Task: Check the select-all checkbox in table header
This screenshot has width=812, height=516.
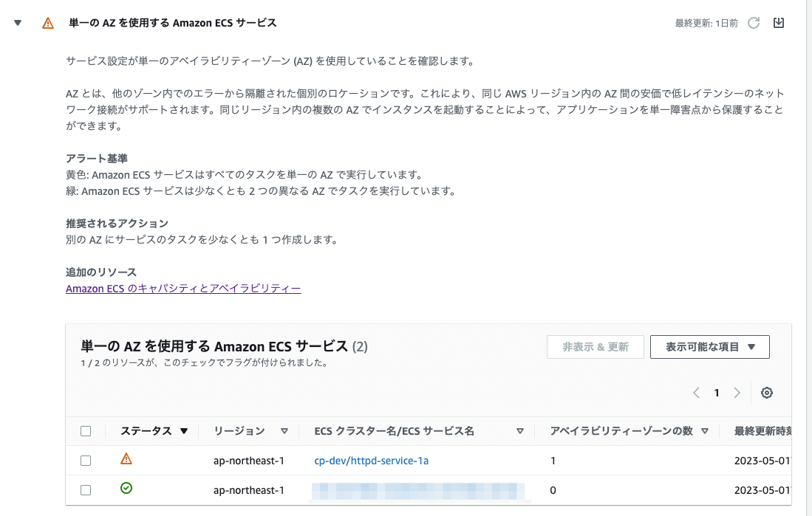Action: pyautogui.click(x=85, y=430)
